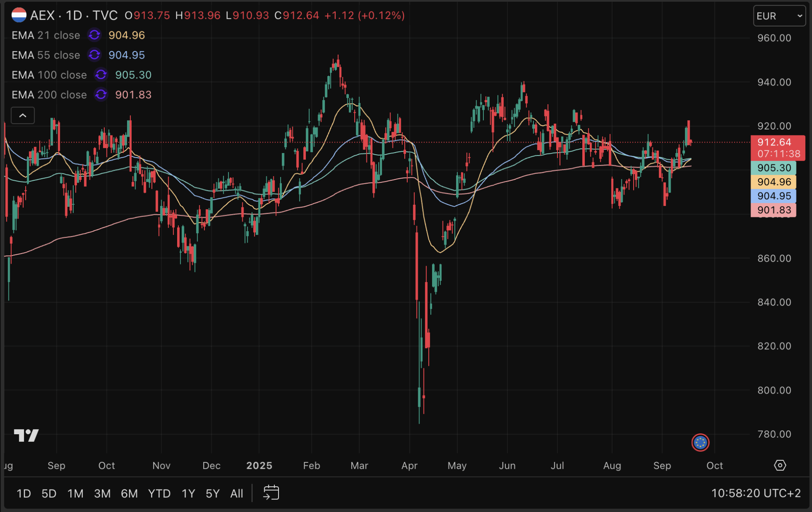812x512 pixels.
Task: Open the go to date calendar icon
Action: [271, 493]
